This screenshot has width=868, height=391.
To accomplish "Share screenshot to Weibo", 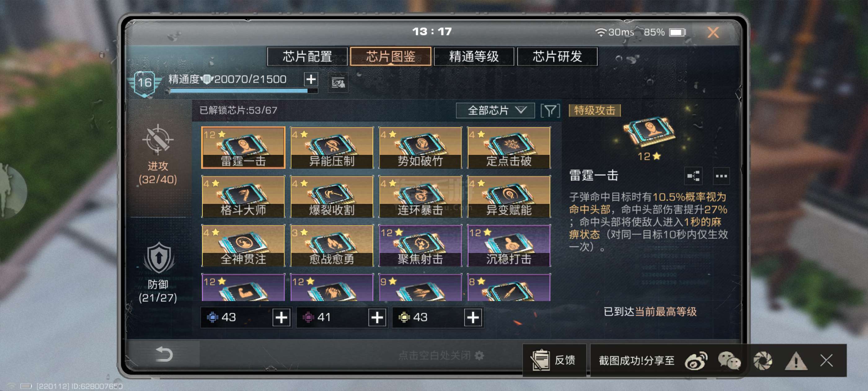I will (x=696, y=361).
